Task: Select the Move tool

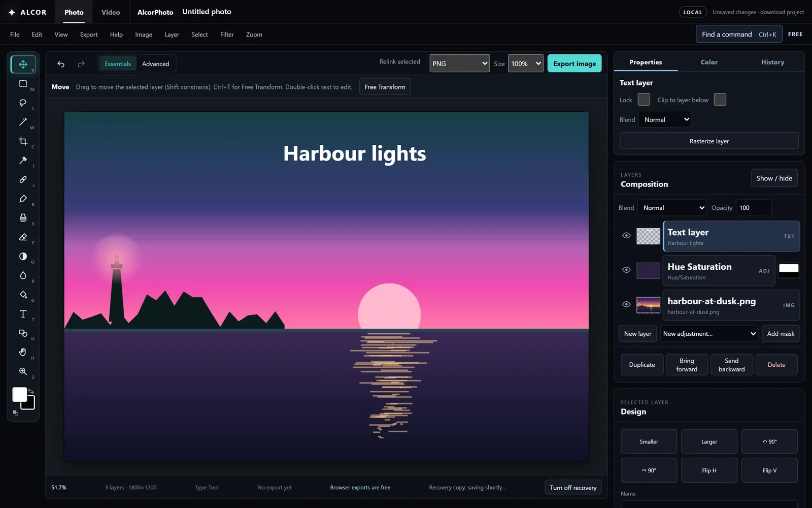Action: point(23,64)
